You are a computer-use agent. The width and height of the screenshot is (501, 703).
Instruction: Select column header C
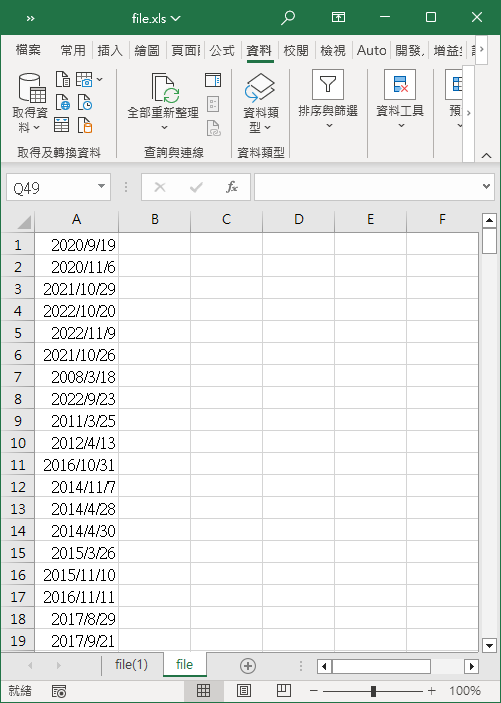(227, 220)
